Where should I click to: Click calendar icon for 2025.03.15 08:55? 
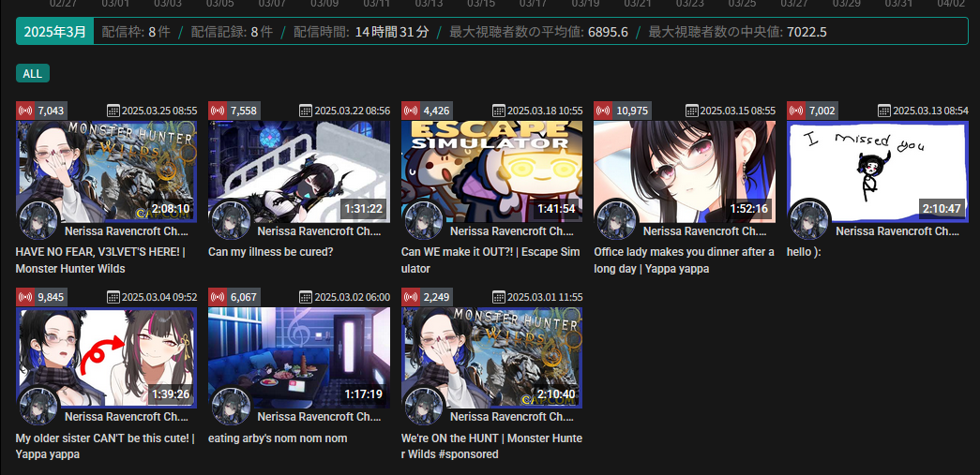point(691,111)
